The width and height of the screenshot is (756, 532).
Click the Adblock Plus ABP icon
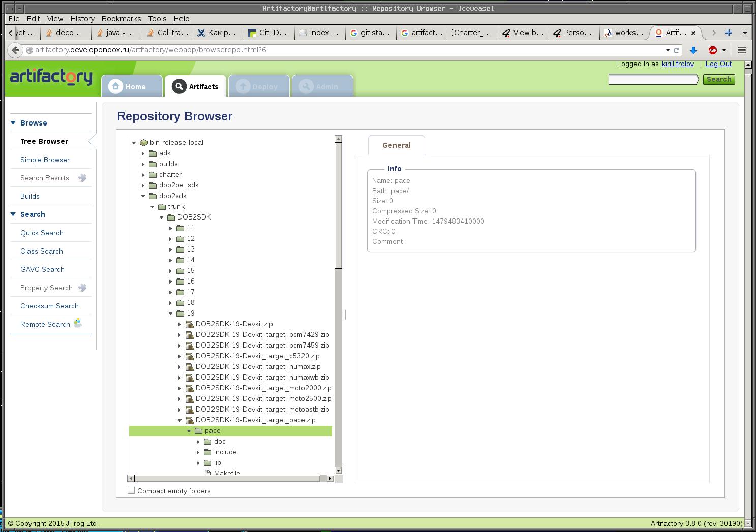point(713,50)
